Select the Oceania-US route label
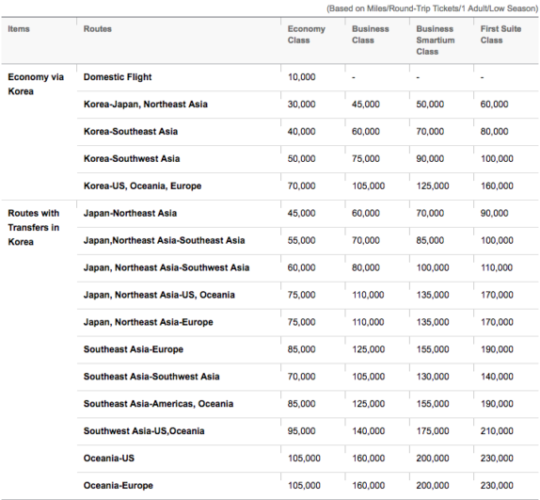Image resolution: width=540 pixels, height=500 pixels. coord(109,458)
